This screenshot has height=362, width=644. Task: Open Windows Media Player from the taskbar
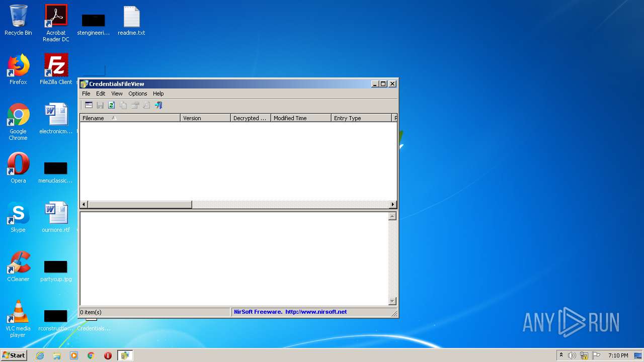click(74, 355)
